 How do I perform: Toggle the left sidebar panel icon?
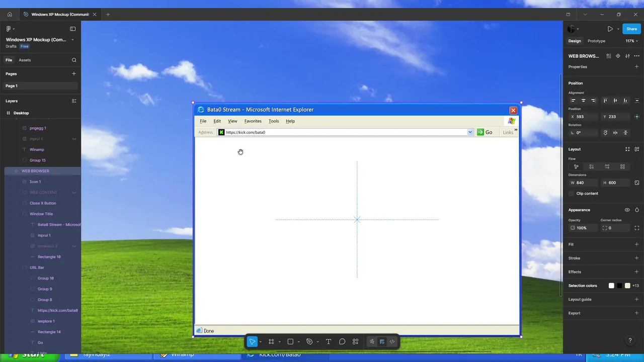[72, 29]
